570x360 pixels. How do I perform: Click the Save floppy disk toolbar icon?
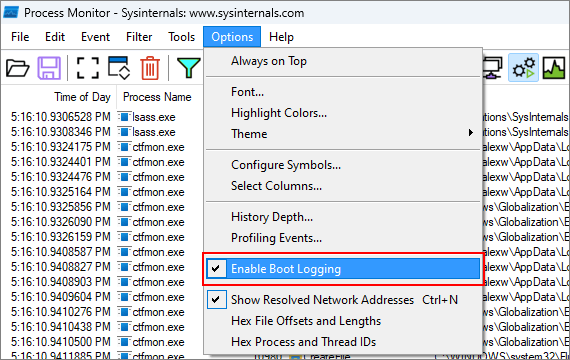tap(49, 68)
